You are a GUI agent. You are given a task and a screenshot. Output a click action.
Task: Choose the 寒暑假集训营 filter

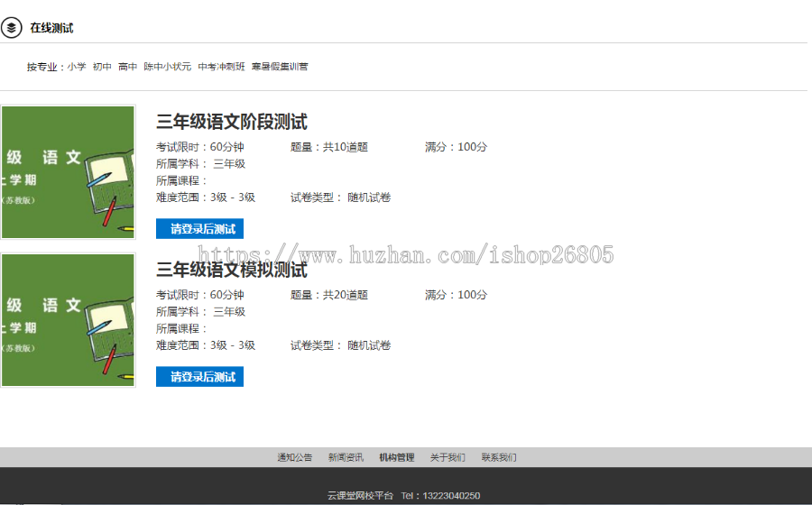point(280,67)
